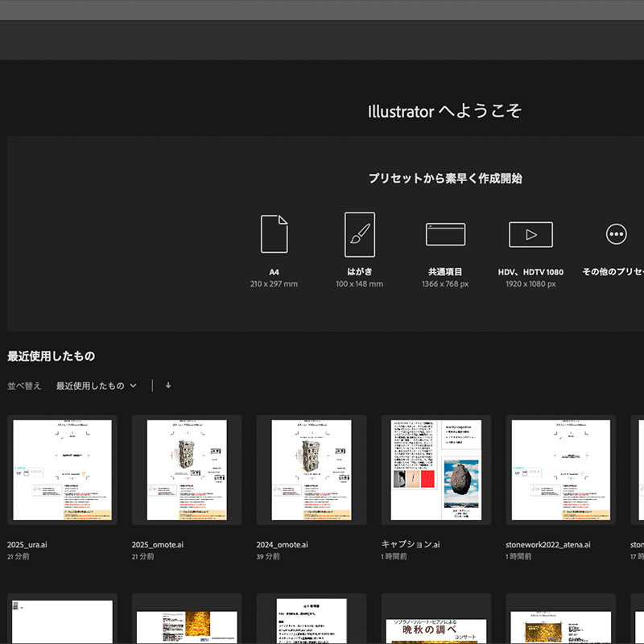Image resolution: width=644 pixels, height=644 pixels.
Task: Click the A4 document preset icon
Action: (274, 233)
